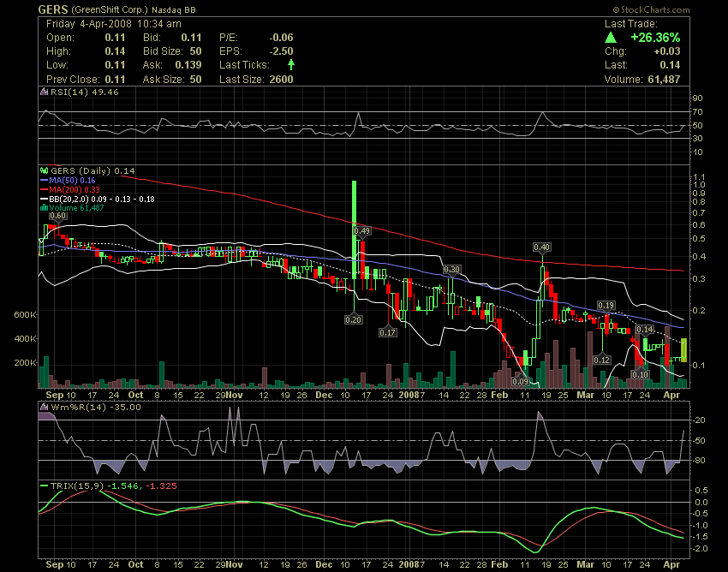Screen dimensions: 728x572
Task: Click the P/E -0.06 value
Action: tap(282, 38)
